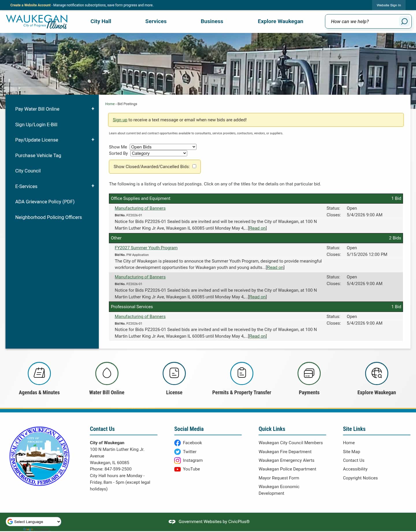
Task: Click Read on under Professional Services bid
Action: coord(257,336)
